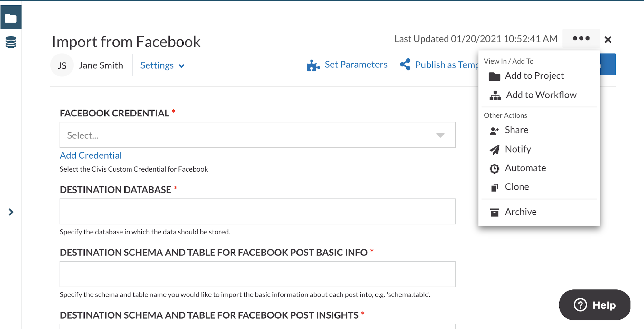Select Add to Workflow menu item
The height and width of the screenshot is (329, 644).
(541, 95)
